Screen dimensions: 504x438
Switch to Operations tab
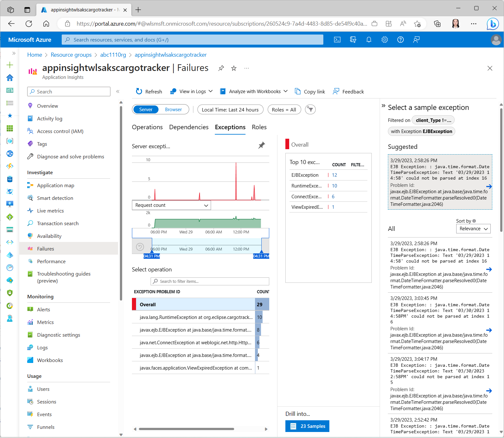tap(147, 127)
